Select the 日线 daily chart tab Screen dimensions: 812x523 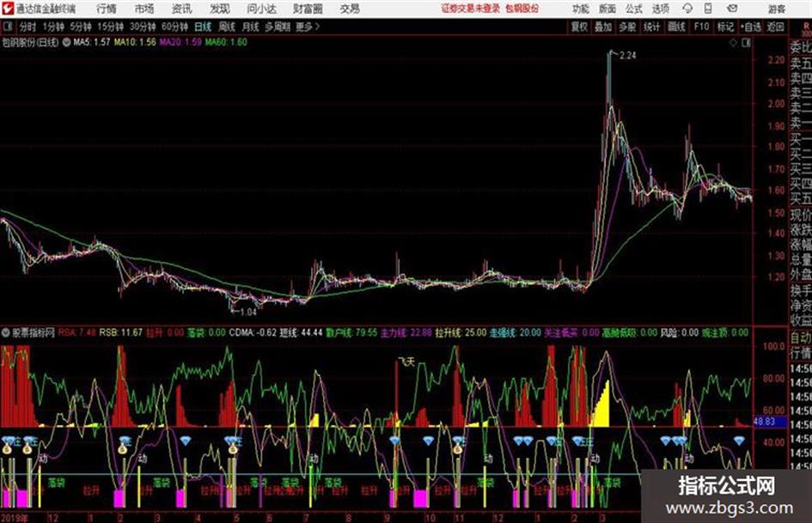pyautogui.click(x=203, y=27)
